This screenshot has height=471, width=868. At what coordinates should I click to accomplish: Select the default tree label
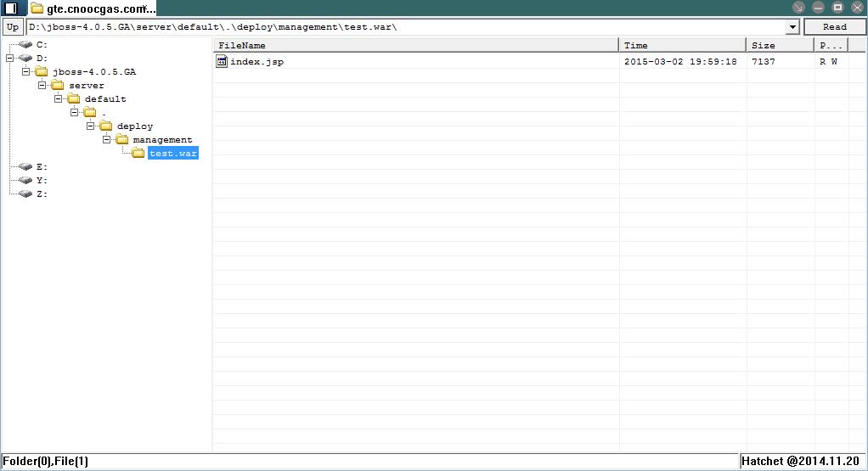pos(105,99)
